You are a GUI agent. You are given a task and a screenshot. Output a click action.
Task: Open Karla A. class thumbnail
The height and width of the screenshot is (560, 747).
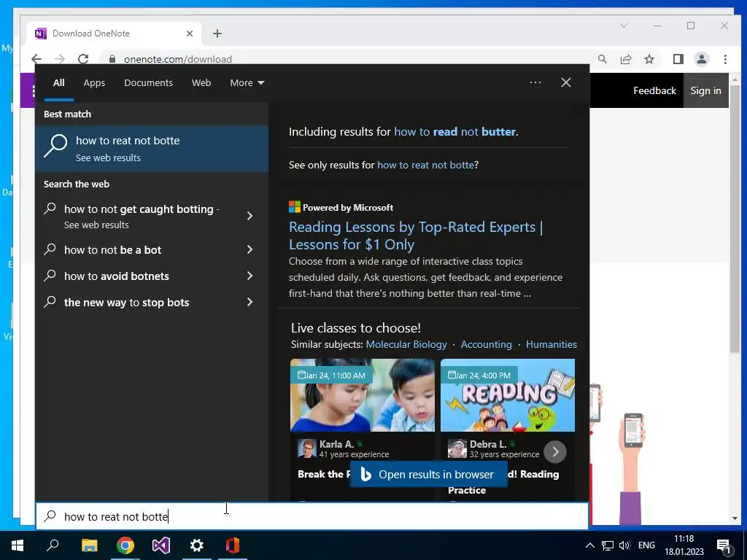click(x=363, y=395)
